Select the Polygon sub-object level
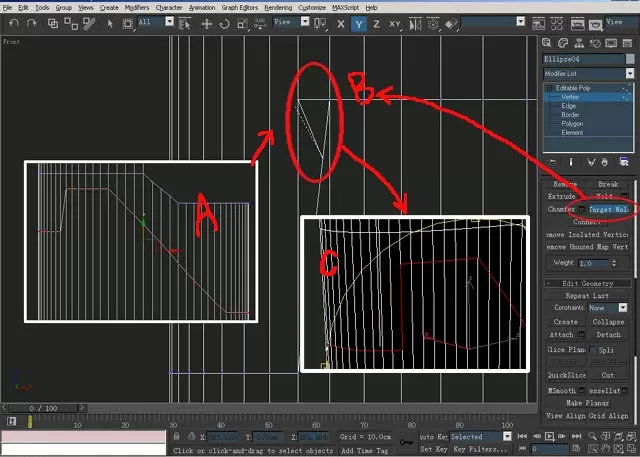Screen dimensions: 640x457 click(x=572, y=124)
